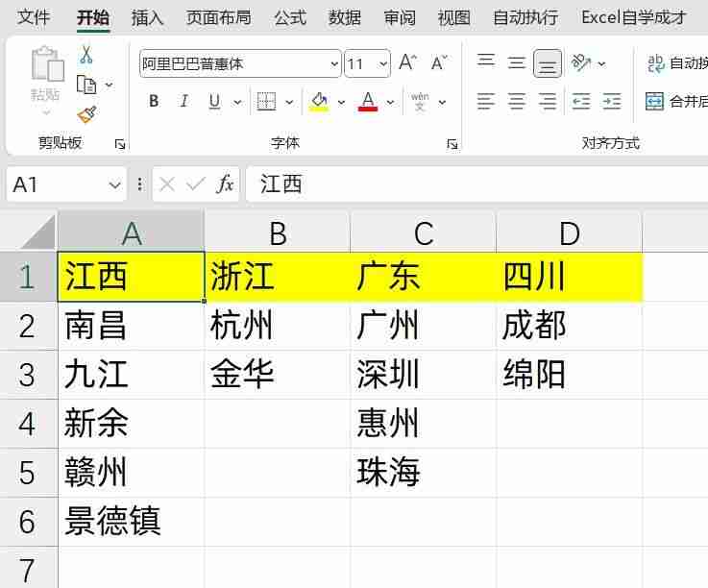This screenshot has height=588, width=708.
Task: Align text right
Action: click(548, 101)
